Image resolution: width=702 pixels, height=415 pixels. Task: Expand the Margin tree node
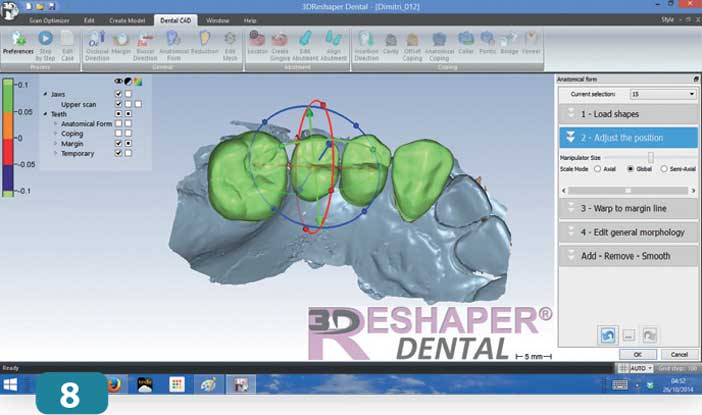tap(56, 143)
